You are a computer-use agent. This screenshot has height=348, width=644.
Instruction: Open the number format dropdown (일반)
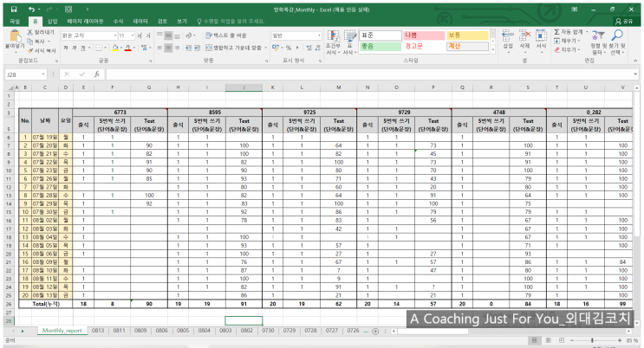[319, 35]
